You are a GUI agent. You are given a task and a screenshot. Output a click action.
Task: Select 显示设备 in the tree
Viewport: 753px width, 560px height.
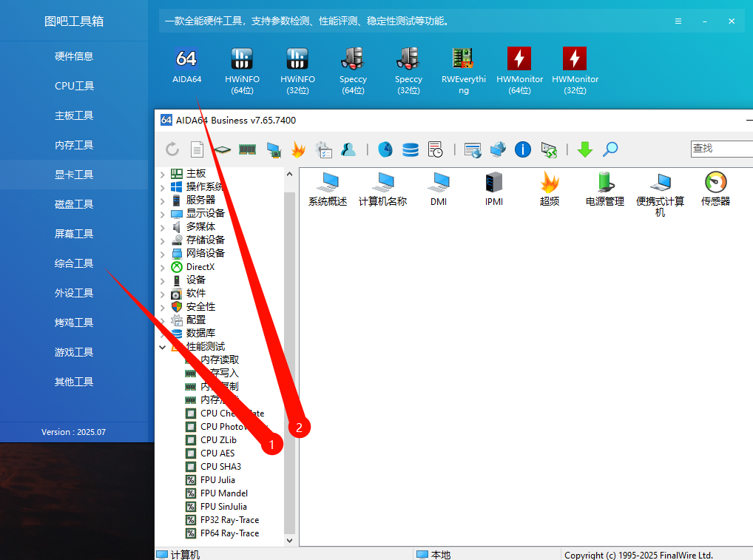[205, 213]
